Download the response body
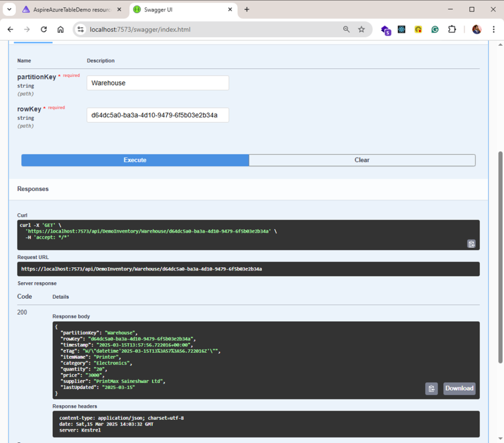Screen dimensions: 504x443 tap(459, 388)
